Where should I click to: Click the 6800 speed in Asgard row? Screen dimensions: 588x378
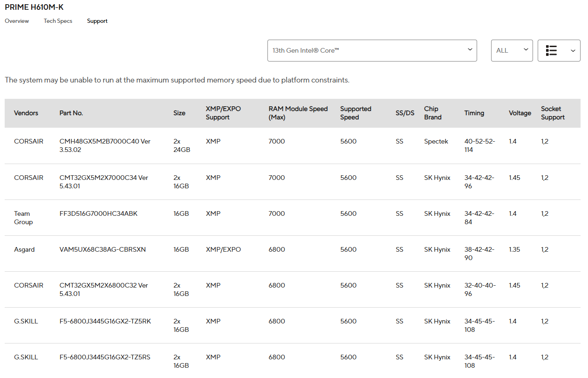click(x=277, y=249)
